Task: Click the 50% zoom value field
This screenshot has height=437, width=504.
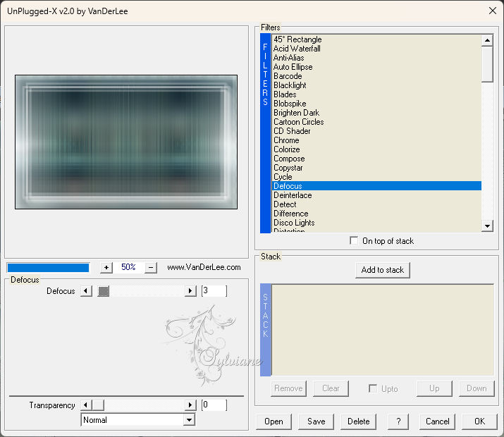Action: [128, 267]
